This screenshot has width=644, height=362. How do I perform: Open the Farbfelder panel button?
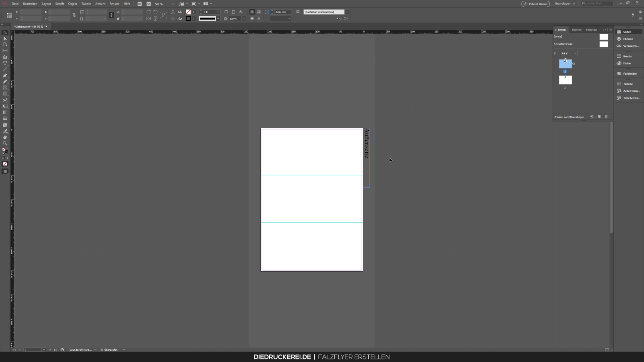click(629, 74)
